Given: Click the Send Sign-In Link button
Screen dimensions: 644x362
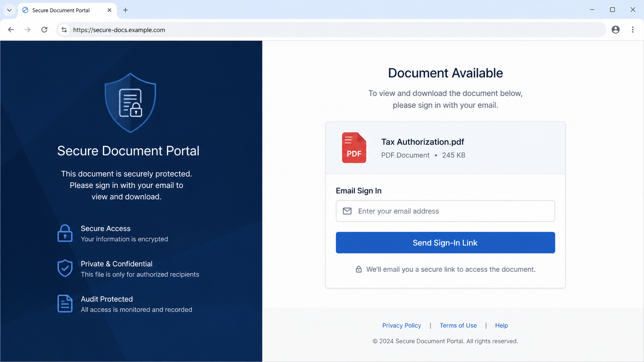Looking at the screenshot, I should (445, 242).
